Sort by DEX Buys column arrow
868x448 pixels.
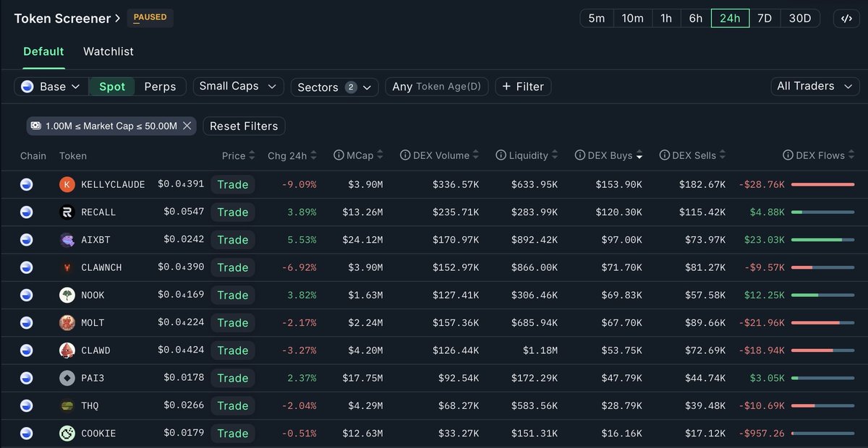click(639, 155)
